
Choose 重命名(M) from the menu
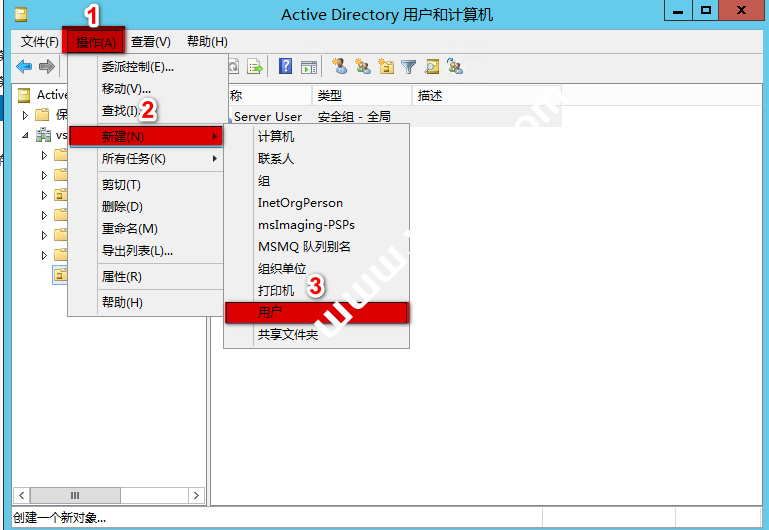146,228
